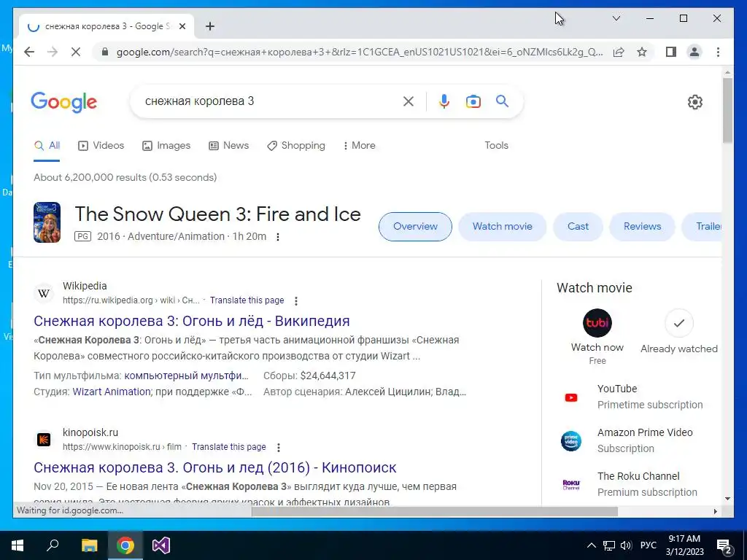Submit the search with the magnifier icon
The width and height of the screenshot is (747, 560).
[502, 101]
